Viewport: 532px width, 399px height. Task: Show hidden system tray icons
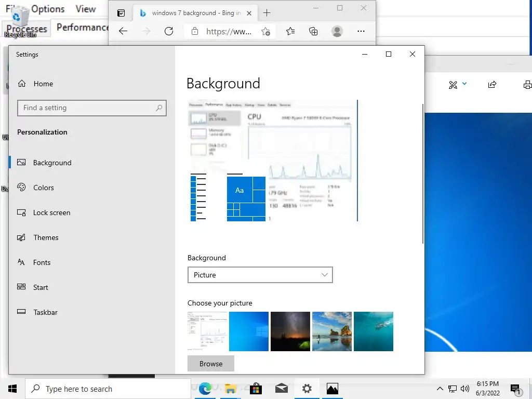[x=440, y=389]
